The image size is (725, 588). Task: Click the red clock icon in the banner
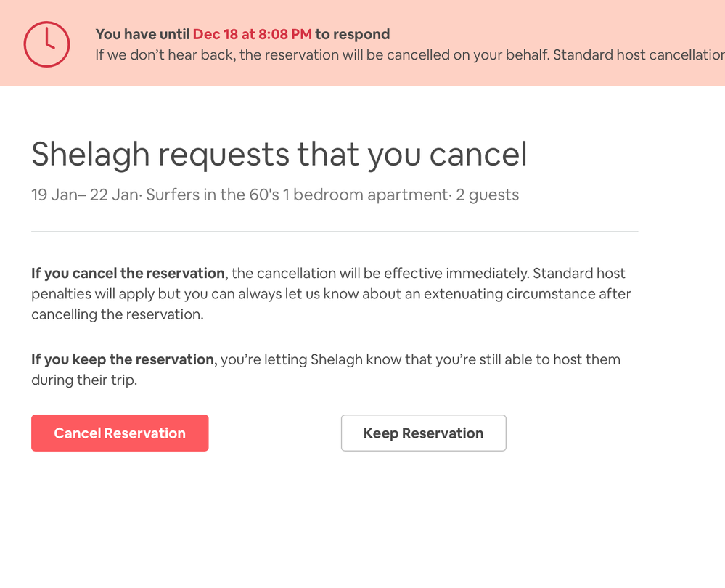coord(46,44)
